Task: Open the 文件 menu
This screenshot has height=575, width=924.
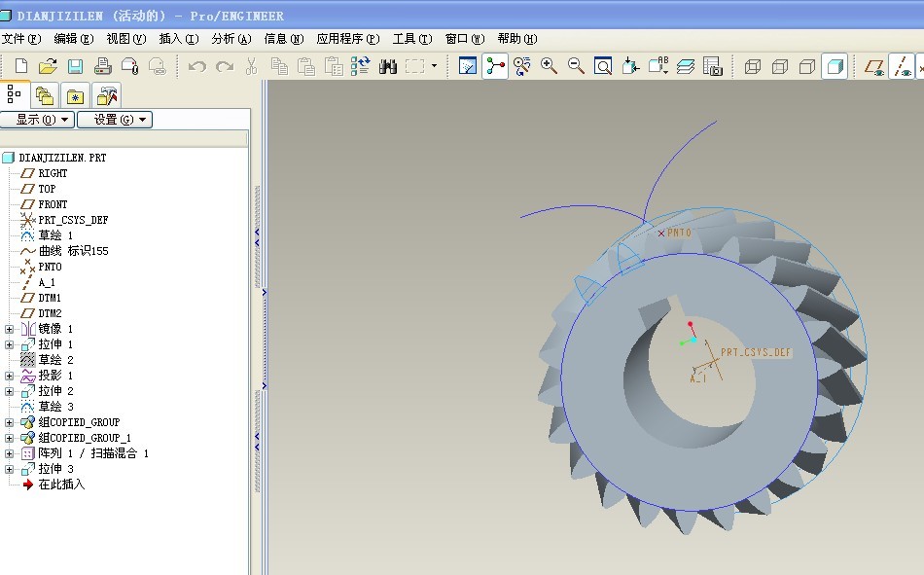Action: pyautogui.click(x=21, y=39)
